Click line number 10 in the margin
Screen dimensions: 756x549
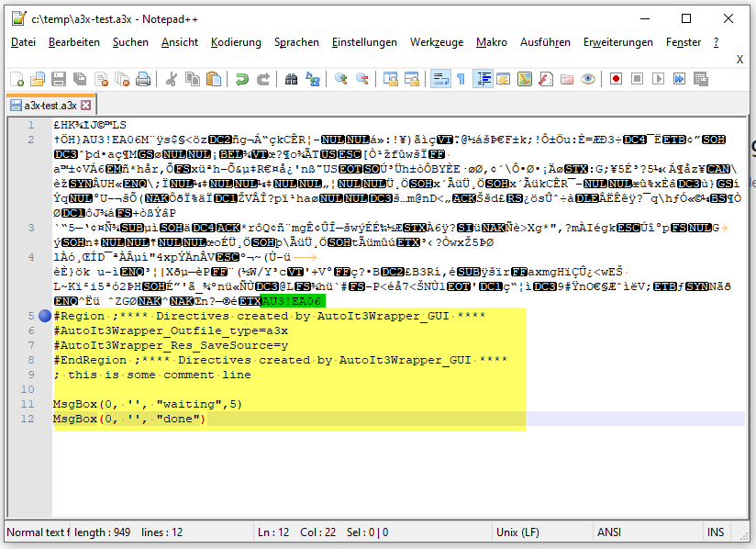(28, 389)
